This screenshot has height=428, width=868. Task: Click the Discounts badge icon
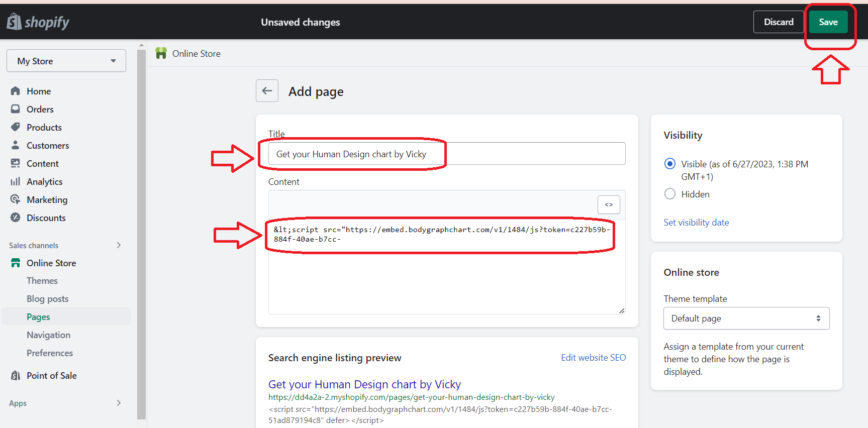(x=16, y=218)
